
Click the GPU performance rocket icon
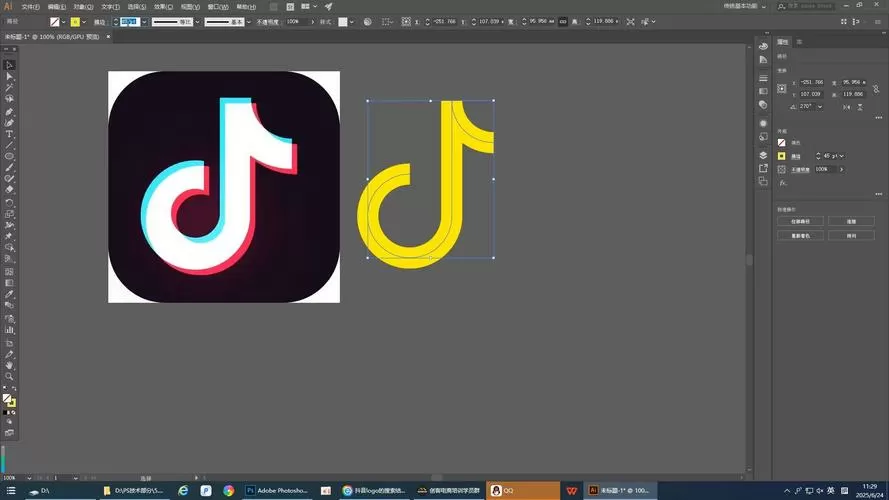pos(328,7)
